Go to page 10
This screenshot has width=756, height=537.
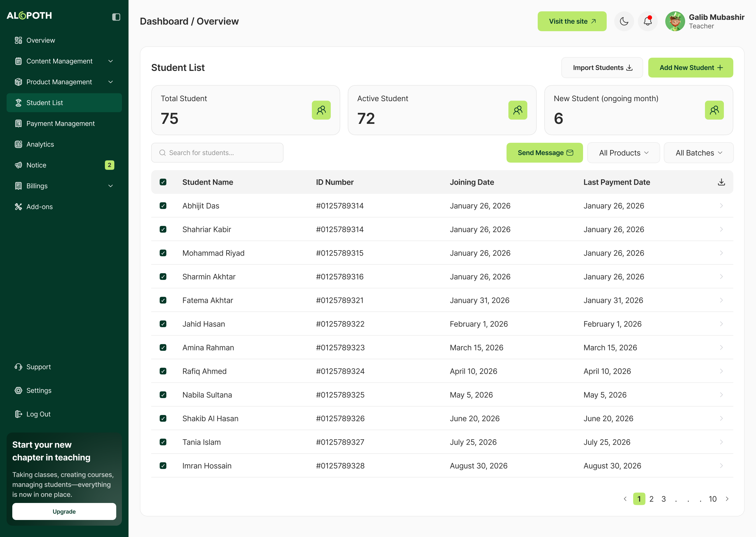coord(713,499)
